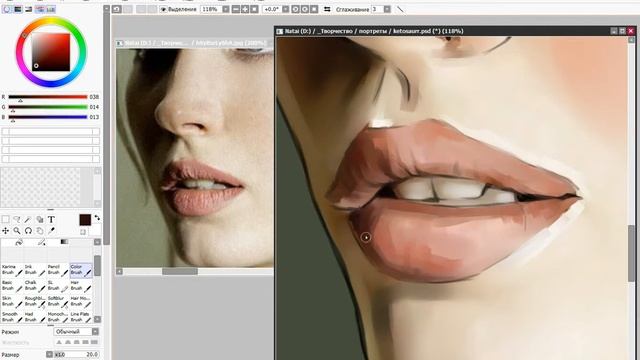Toggle the selection visibility checkbox

coord(163,9)
